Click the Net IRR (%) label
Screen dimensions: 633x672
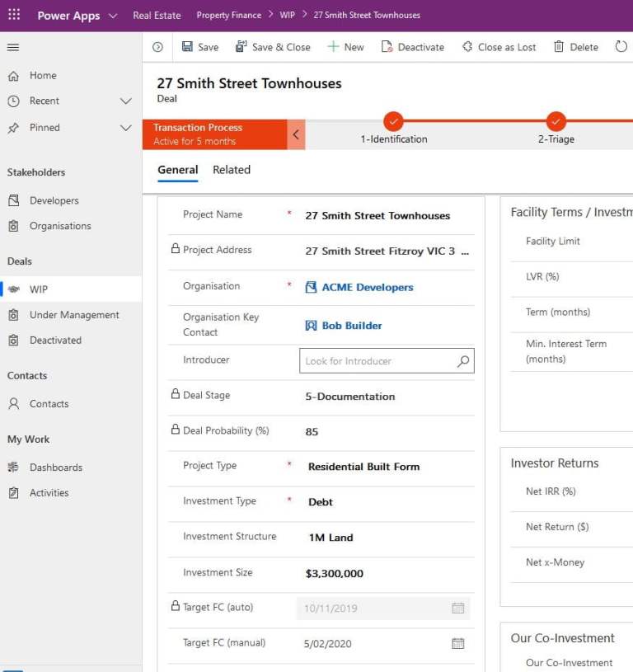click(x=551, y=491)
